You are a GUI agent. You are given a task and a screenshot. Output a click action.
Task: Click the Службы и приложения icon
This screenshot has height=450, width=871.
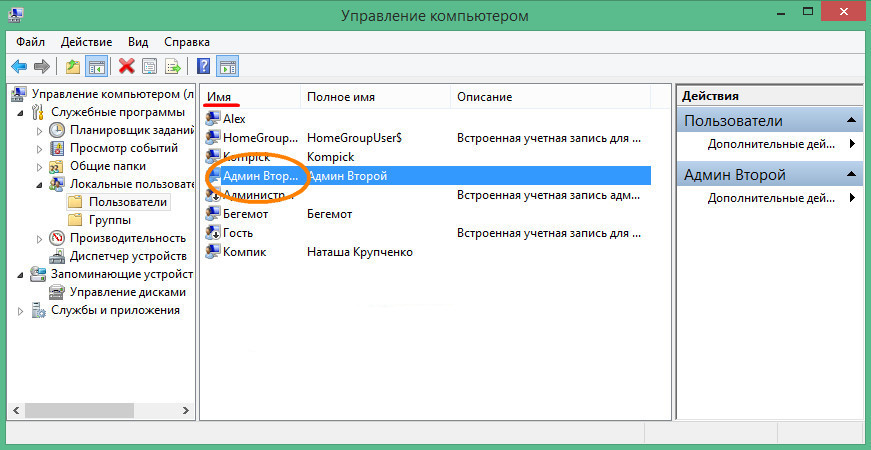[38, 310]
